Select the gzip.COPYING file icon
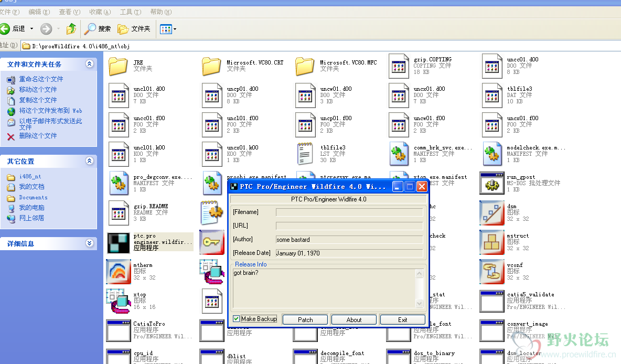621x364 pixels. point(399,66)
